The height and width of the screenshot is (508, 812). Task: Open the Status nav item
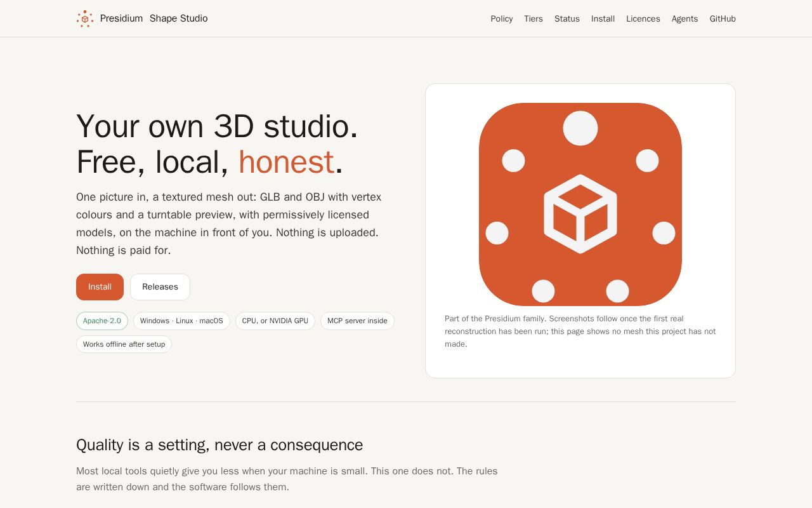coord(567,19)
